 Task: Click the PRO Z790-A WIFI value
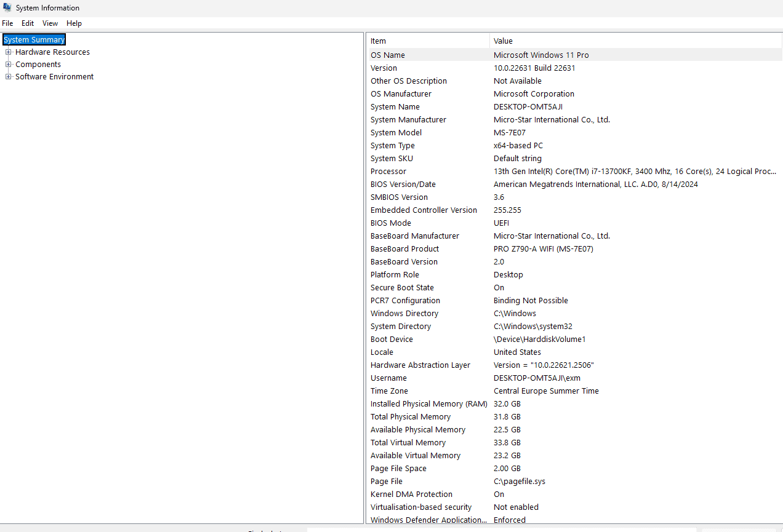[x=544, y=249]
